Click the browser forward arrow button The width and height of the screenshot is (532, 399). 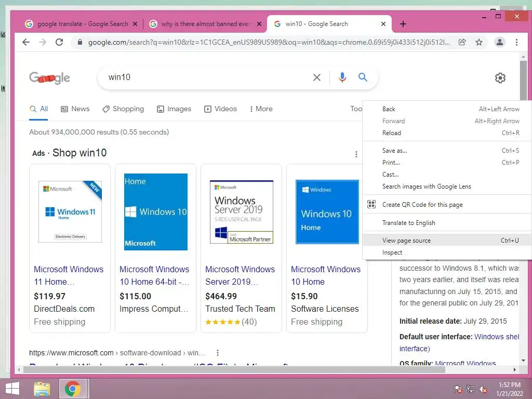tap(43, 42)
